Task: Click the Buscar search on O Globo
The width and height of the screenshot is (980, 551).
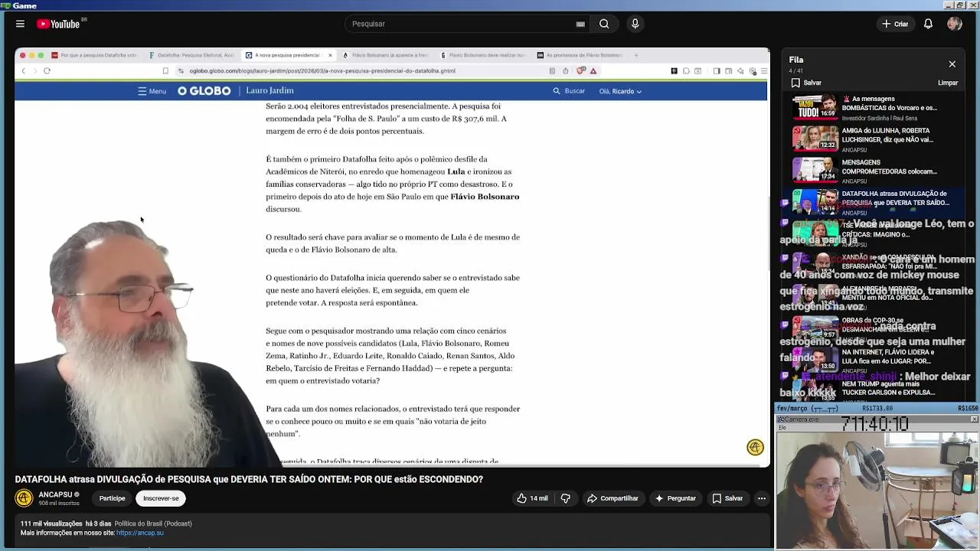Action: click(569, 91)
